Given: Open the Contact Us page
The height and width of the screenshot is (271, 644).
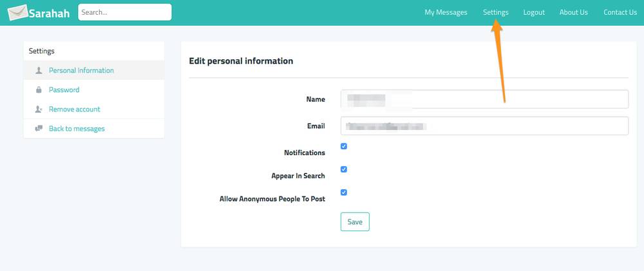Looking at the screenshot, I should click(620, 12).
